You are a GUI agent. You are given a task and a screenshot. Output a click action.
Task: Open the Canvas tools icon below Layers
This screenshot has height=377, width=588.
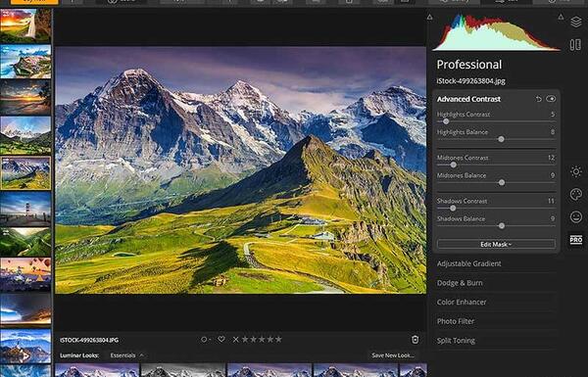tap(575, 45)
